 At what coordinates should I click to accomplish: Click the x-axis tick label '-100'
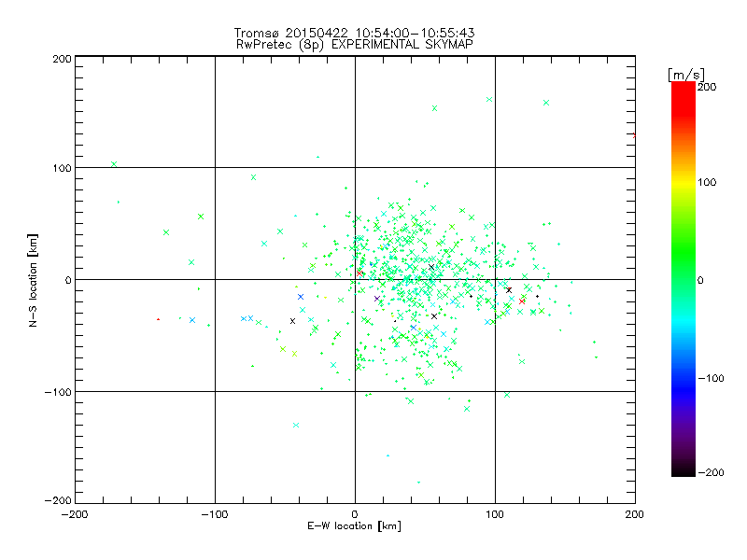click(215, 514)
